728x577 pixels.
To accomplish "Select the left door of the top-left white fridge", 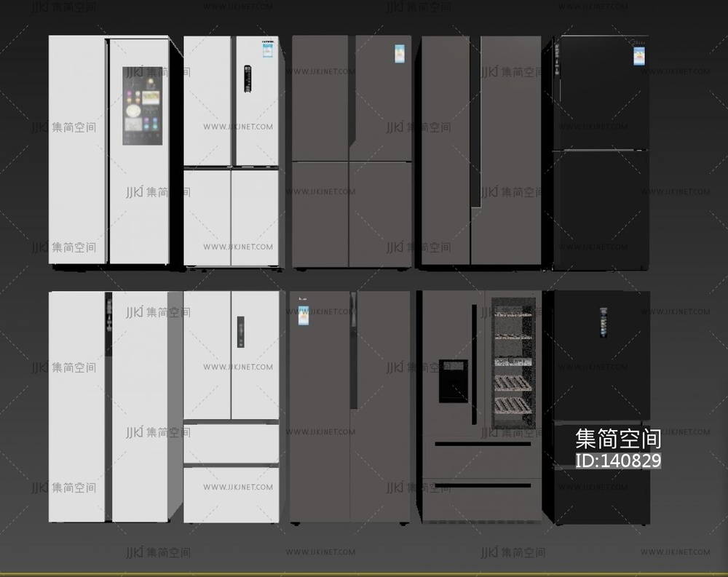I will click(77, 151).
